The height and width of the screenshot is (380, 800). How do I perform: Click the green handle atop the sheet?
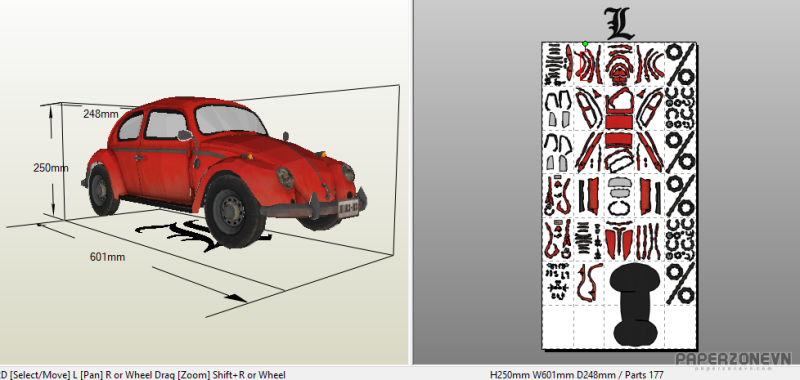(585, 44)
